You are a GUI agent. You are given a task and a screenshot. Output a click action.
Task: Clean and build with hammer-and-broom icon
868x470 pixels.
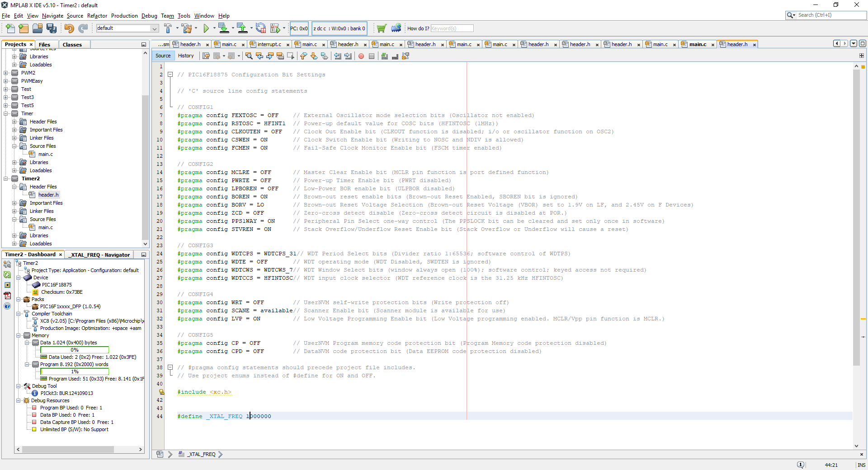[x=187, y=28]
